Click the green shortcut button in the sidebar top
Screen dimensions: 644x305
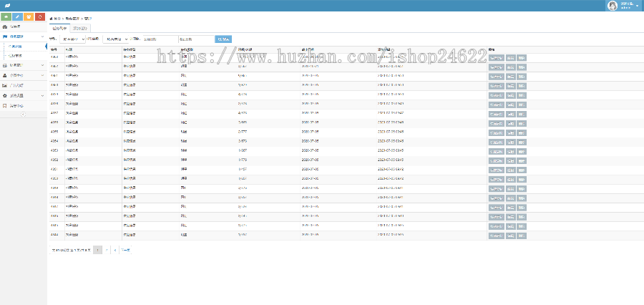[7, 16]
